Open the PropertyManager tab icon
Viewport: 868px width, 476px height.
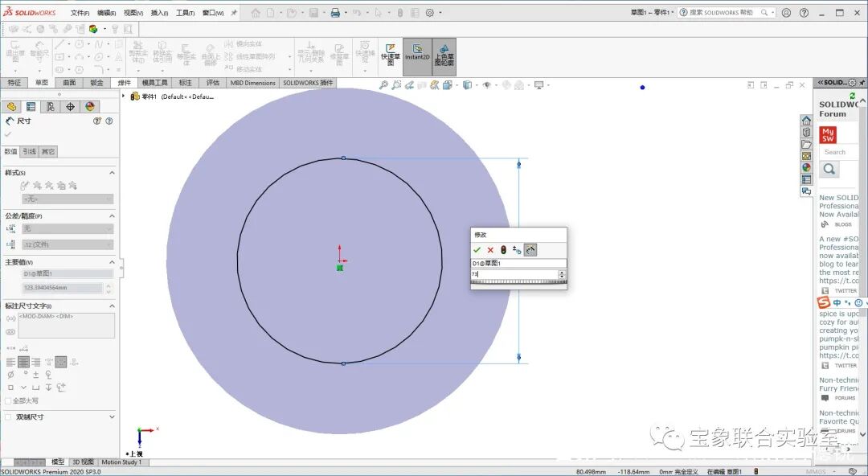tap(31, 107)
